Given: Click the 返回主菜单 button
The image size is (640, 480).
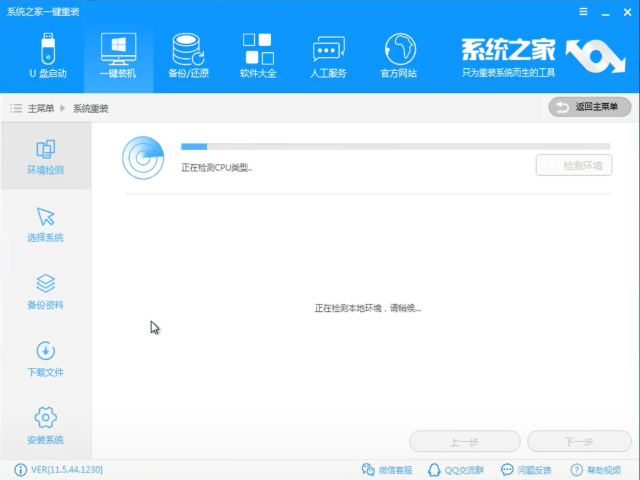Looking at the screenshot, I should 589,107.
